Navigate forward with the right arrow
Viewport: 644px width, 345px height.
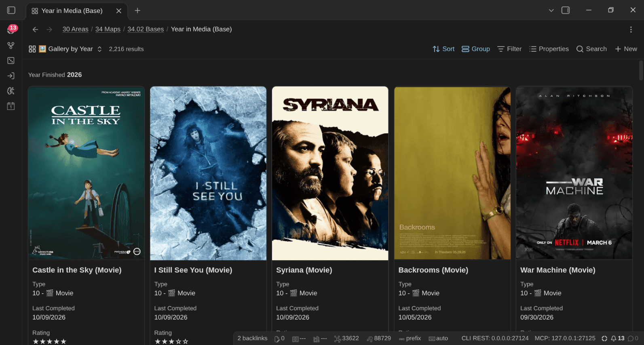click(x=49, y=29)
